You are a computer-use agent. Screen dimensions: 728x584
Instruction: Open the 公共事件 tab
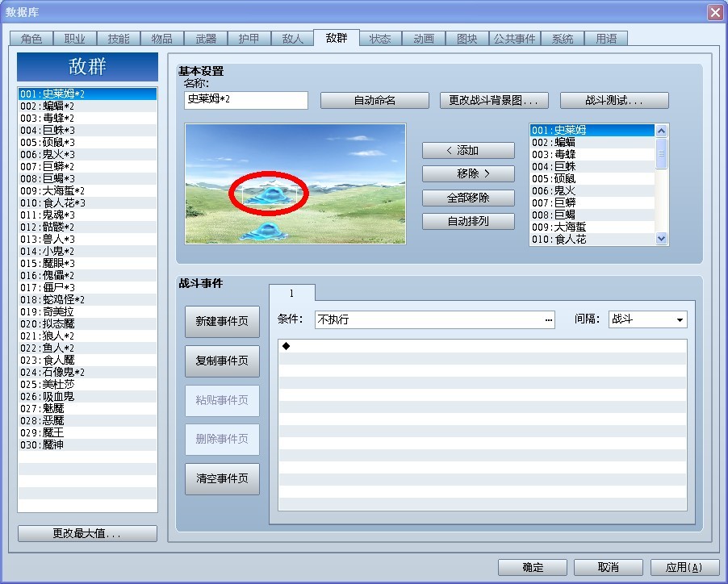[x=514, y=39]
